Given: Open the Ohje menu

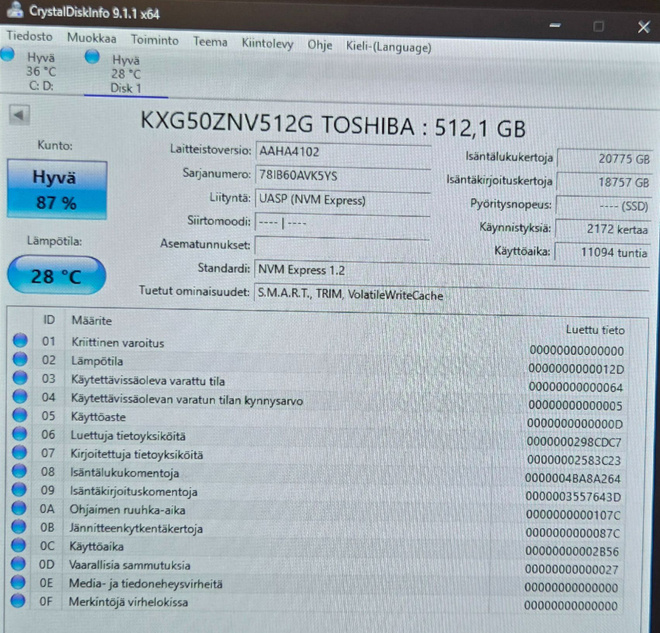Looking at the screenshot, I should [320, 45].
